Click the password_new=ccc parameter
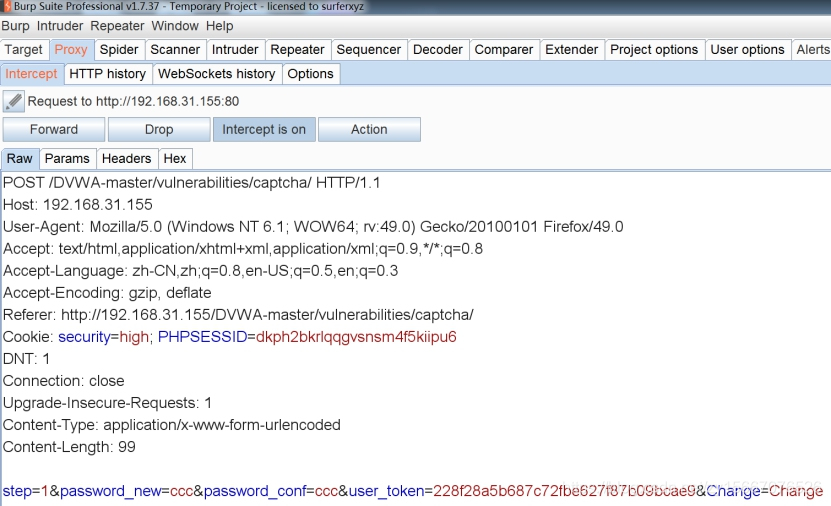Viewport: 831px width, 506px height. pyautogui.click(x=127, y=491)
